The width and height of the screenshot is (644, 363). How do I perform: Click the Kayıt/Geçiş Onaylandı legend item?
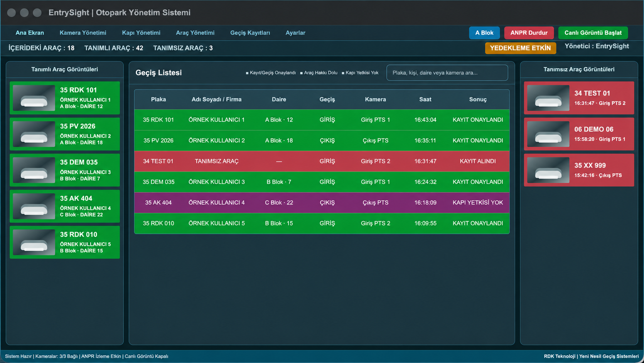click(x=271, y=73)
